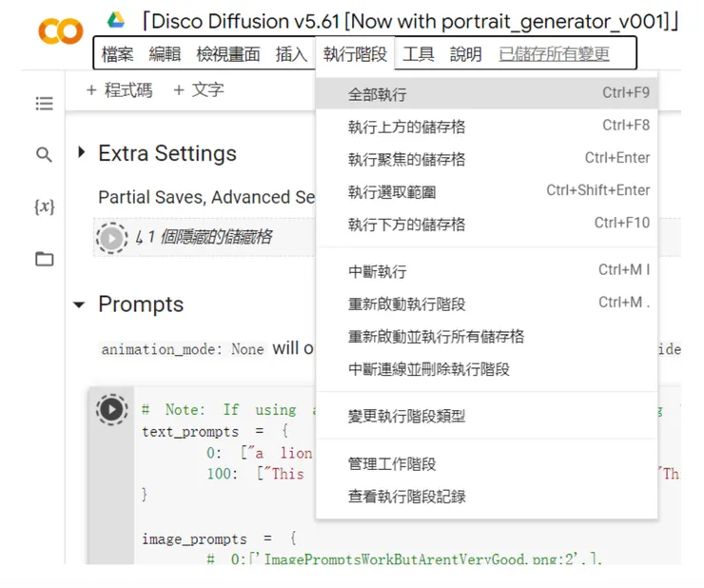Open the search magnifier sidebar icon

[x=44, y=154]
